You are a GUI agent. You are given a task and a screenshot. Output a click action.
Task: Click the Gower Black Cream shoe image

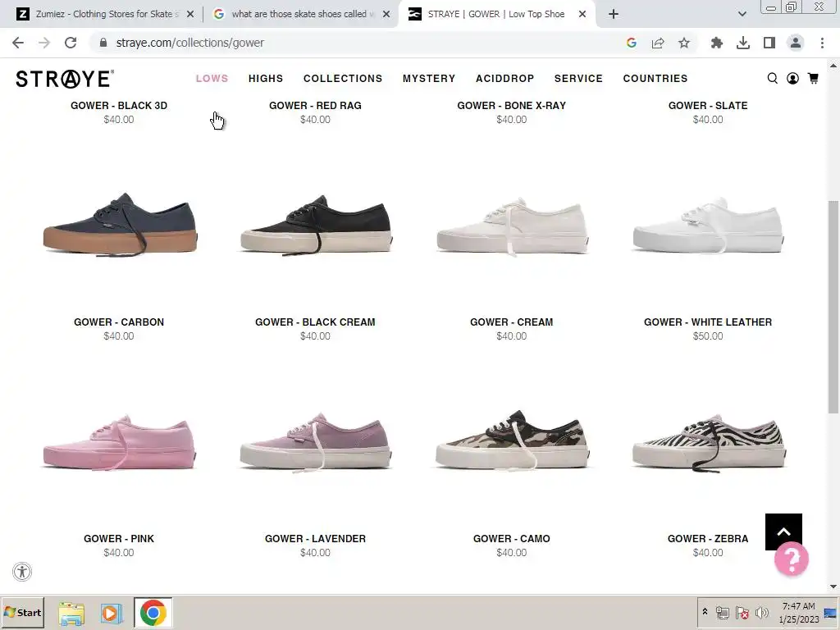coord(316,225)
